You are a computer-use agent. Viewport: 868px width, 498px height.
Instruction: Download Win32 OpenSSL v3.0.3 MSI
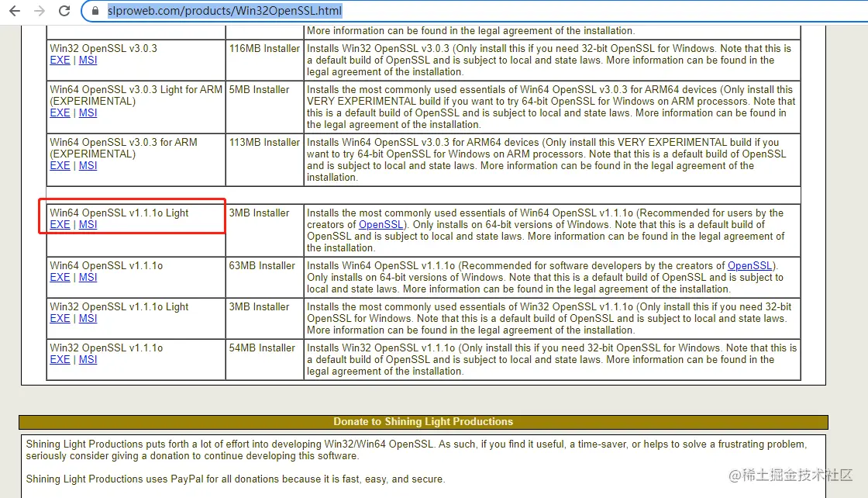88,60
